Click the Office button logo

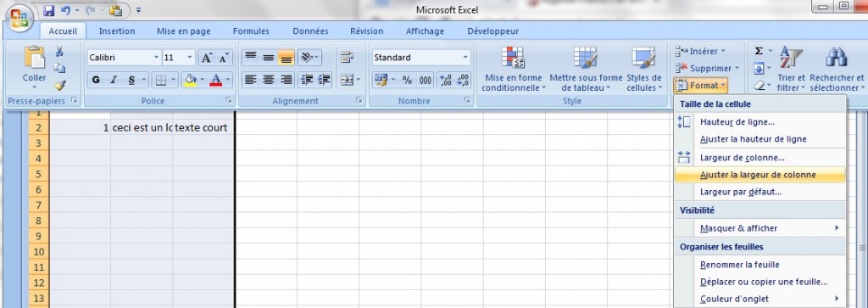pos(19,18)
